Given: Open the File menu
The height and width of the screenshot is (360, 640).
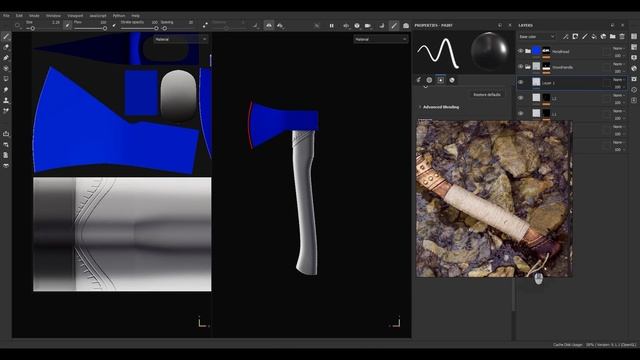Looking at the screenshot, I should tap(6, 16).
